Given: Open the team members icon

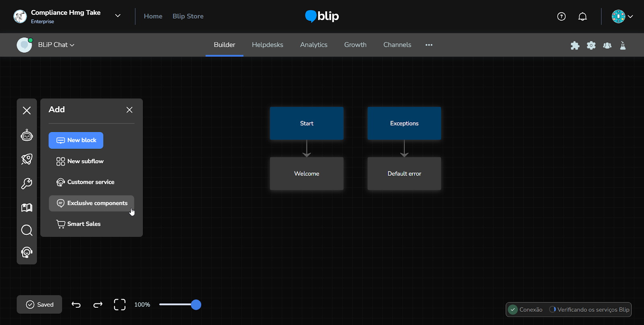Looking at the screenshot, I should pos(607,45).
